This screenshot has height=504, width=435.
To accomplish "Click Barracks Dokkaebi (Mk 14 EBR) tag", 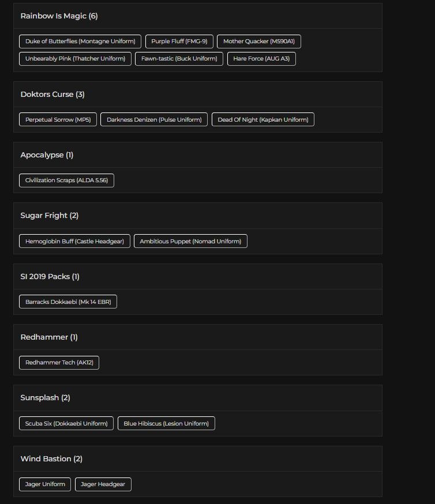I will 68,302.
